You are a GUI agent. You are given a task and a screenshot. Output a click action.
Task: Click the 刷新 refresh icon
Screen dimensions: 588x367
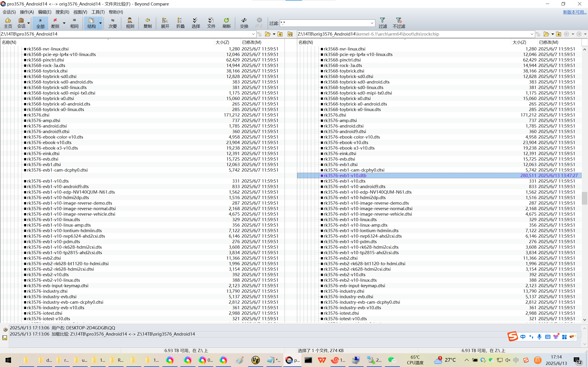[x=226, y=23]
